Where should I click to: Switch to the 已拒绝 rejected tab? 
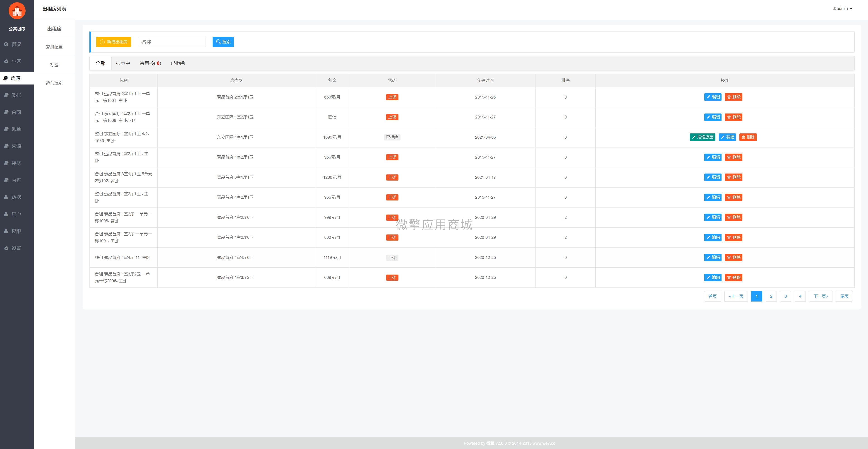pyautogui.click(x=177, y=63)
